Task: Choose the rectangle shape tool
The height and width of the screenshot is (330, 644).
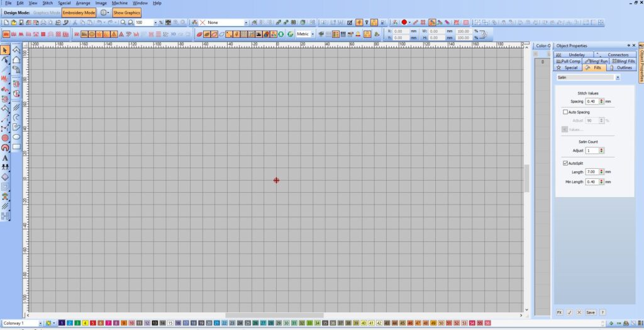Action: tap(16, 147)
